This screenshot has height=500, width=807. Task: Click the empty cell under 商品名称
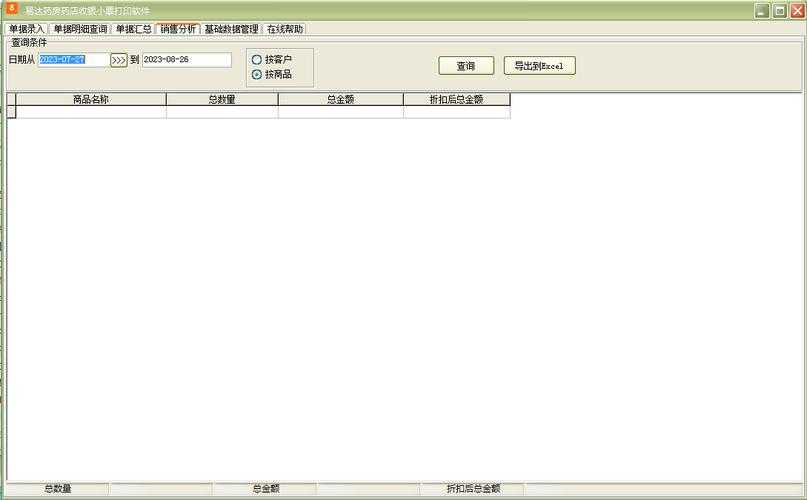point(91,112)
